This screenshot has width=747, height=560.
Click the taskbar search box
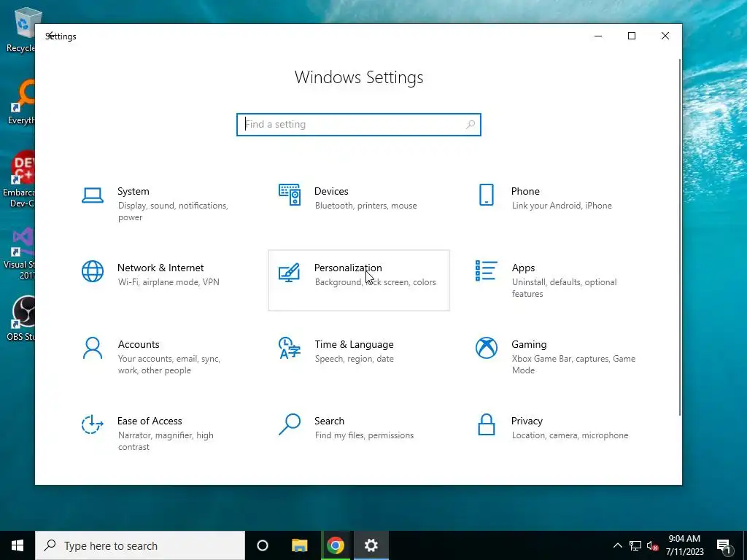point(140,545)
